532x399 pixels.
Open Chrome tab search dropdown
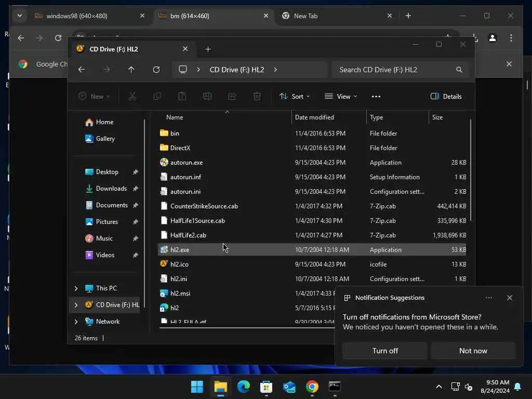(19, 16)
